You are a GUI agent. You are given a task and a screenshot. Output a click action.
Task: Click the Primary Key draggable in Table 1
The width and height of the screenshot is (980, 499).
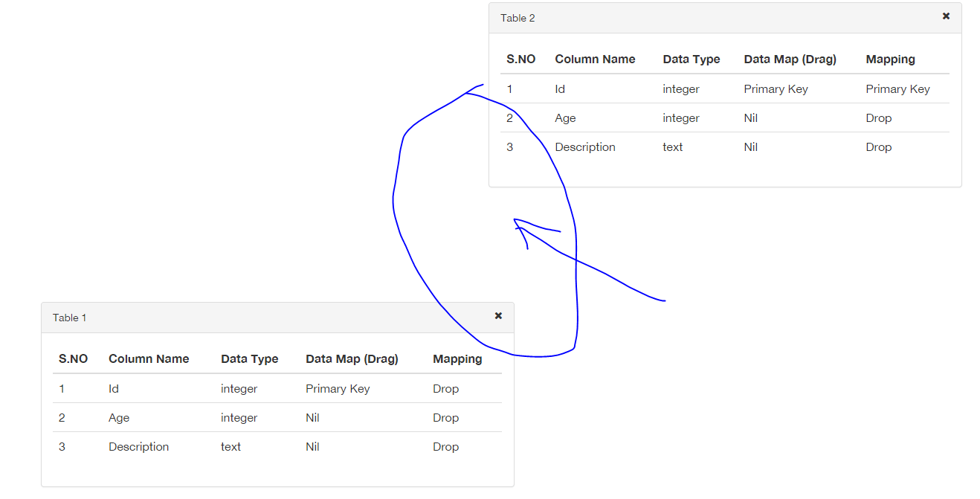click(x=338, y=388)
